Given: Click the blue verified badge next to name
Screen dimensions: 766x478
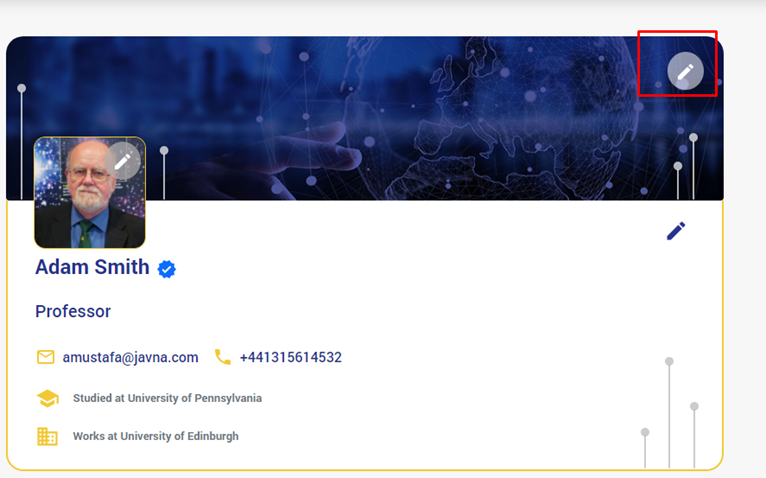Looking at the screenshot, I should [167, 269].
